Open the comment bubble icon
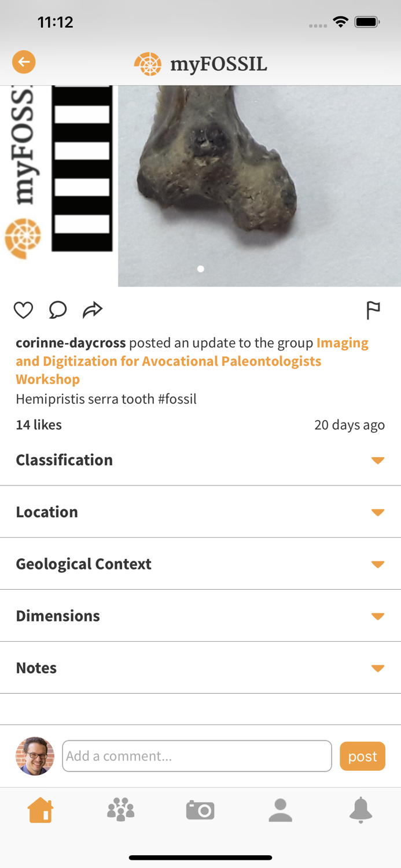401x868 pixels. 58,310
